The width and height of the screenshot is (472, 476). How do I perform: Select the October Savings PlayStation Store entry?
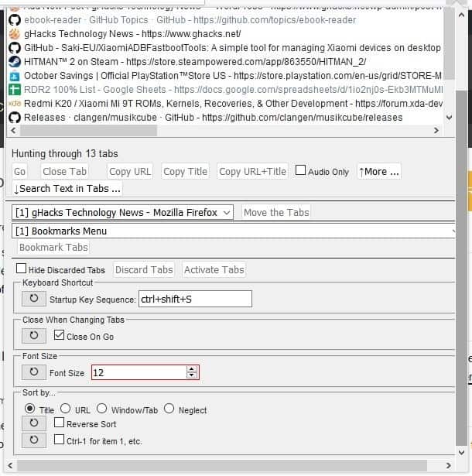click(225, 76)
